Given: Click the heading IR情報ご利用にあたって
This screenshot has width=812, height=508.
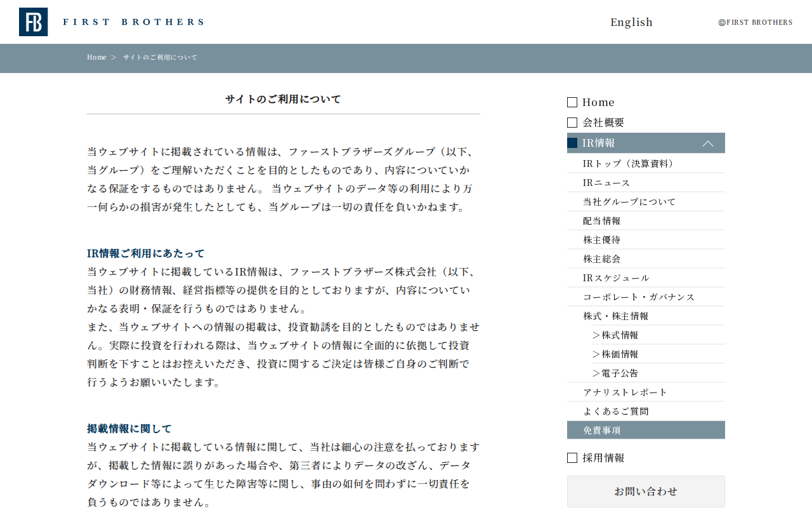Looking at the screenshot, I should [146, 253].
